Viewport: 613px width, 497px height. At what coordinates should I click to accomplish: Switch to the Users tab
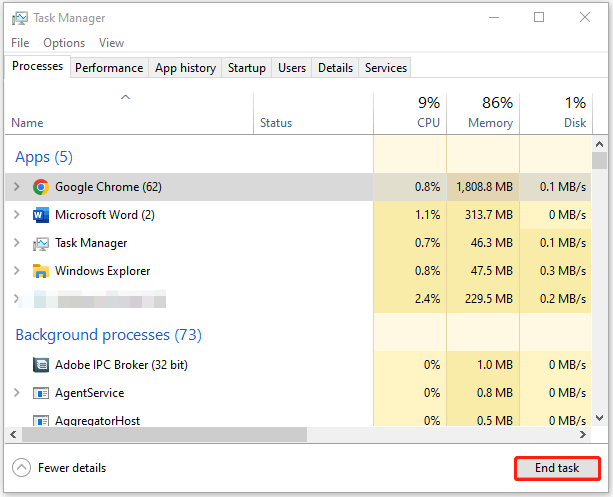tap(292, 68)
